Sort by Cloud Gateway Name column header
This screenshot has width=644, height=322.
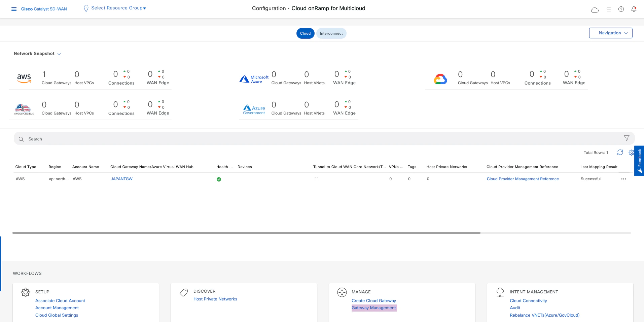(x=152, y=167)
